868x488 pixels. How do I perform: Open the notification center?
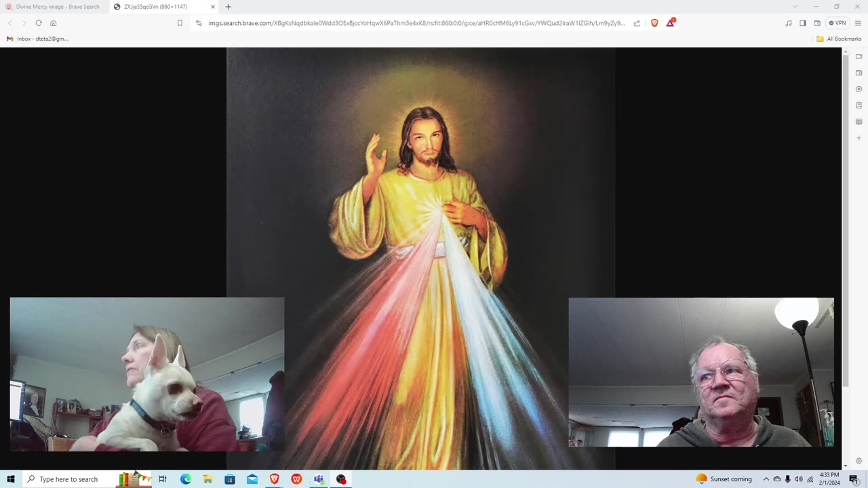(854, 479)
